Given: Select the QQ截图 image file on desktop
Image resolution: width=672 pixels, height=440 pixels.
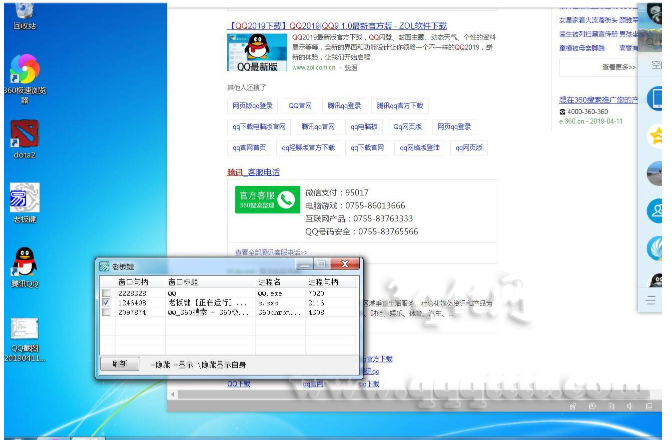Looking at the screenshot, I should coord(24,339).
